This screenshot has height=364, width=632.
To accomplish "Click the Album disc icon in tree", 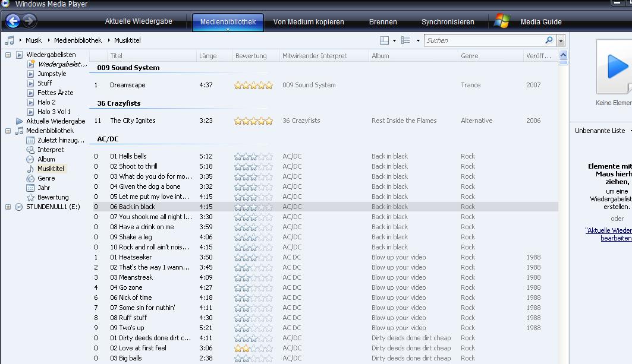I will pos(30,159).
